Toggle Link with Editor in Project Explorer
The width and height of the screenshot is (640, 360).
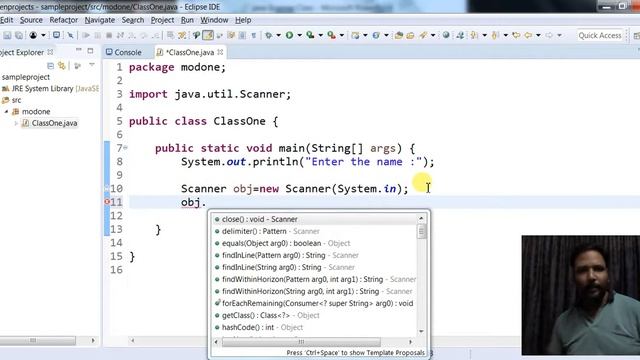(62, 65)
